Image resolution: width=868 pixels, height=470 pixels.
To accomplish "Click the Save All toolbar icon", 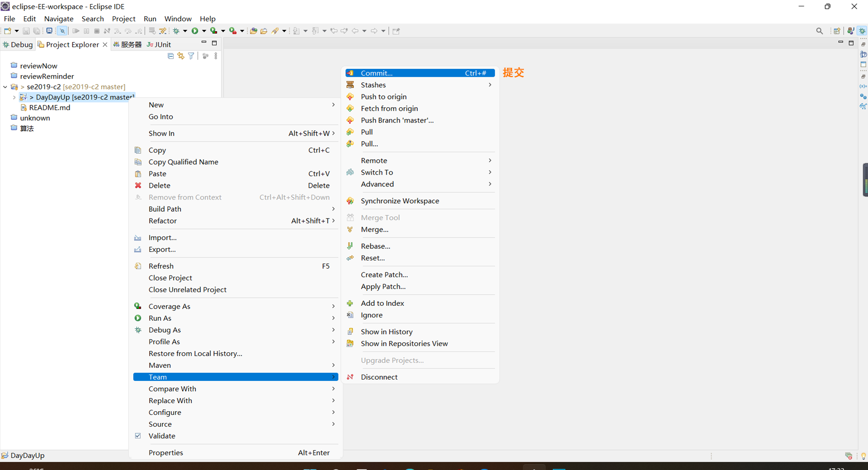I will (37, 30).
